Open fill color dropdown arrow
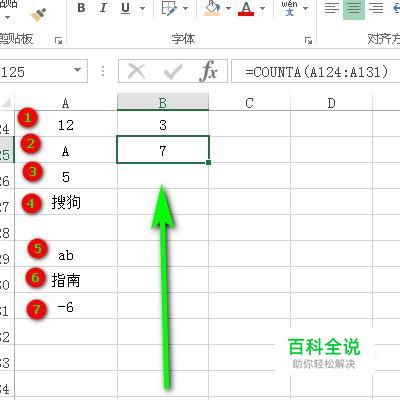400x400 pixels. point(228,8)
